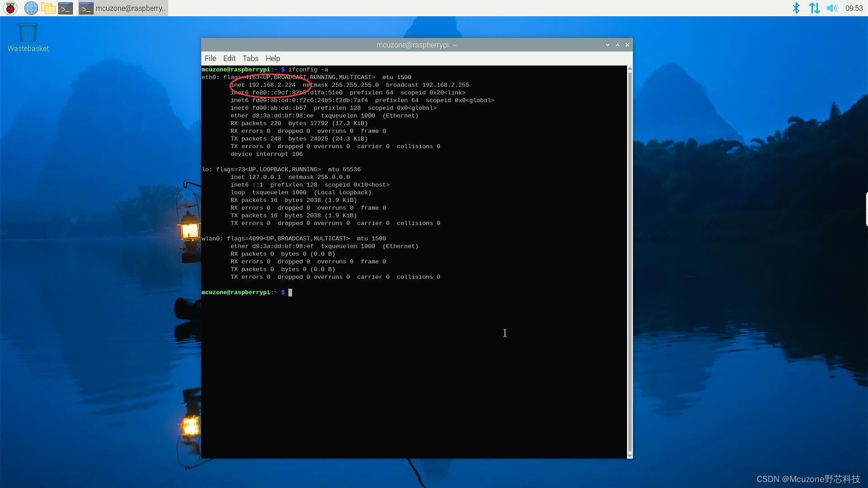Minimize terminal using down chevron button
Screen dimensions: 868x488
[x=607, y=45]
